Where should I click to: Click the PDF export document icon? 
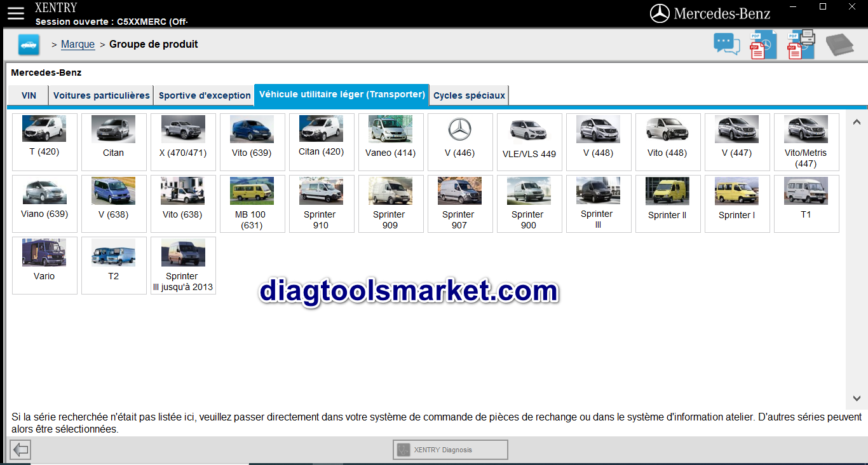click(763, 45)
